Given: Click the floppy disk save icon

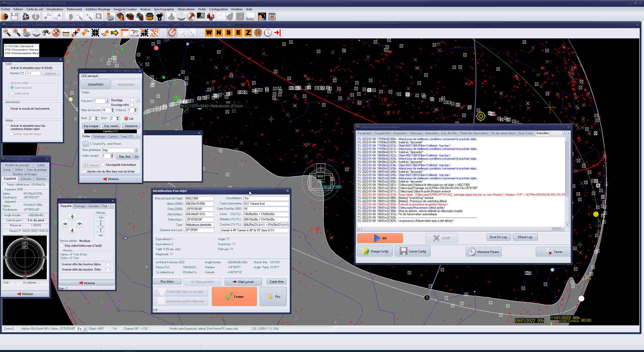Looking at the screenshot, I should pos(14,17).
